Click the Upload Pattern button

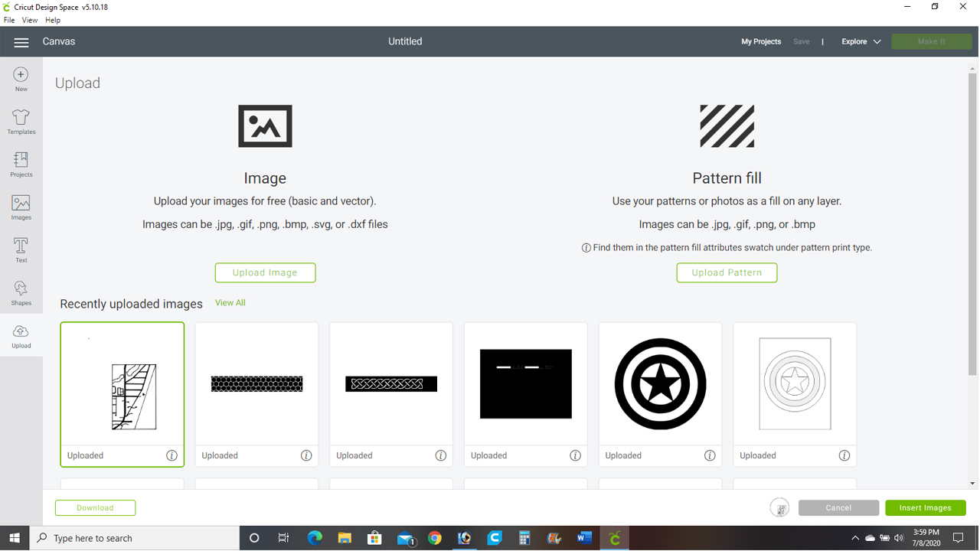tap(727, 272)
